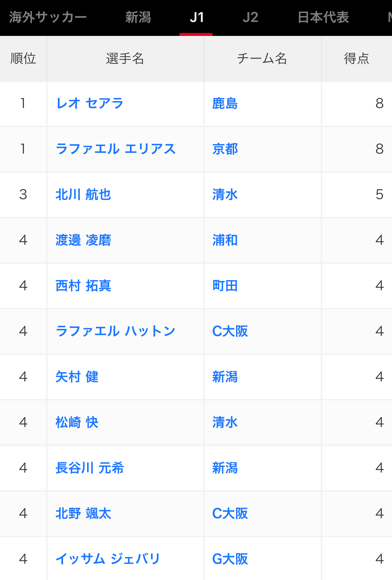View ラファエル ハットン profile
Image resolution: width=392 pixels, height=580 pixels.
[x=115, y=331]
